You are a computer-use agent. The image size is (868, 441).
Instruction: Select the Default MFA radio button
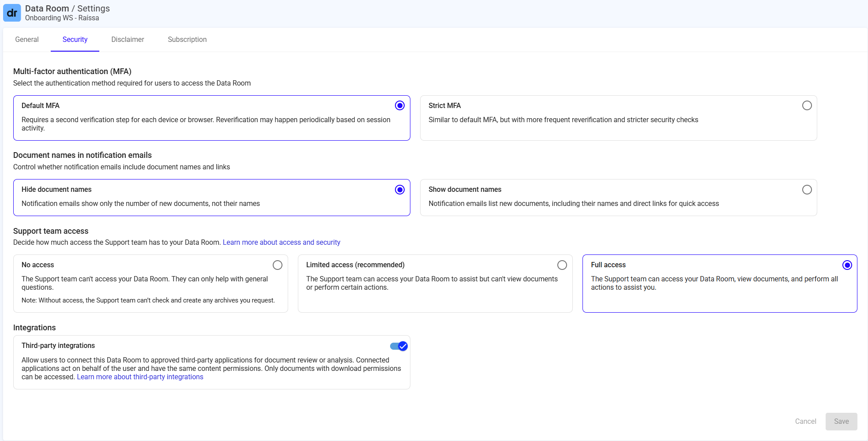click(x=399, y=105)
